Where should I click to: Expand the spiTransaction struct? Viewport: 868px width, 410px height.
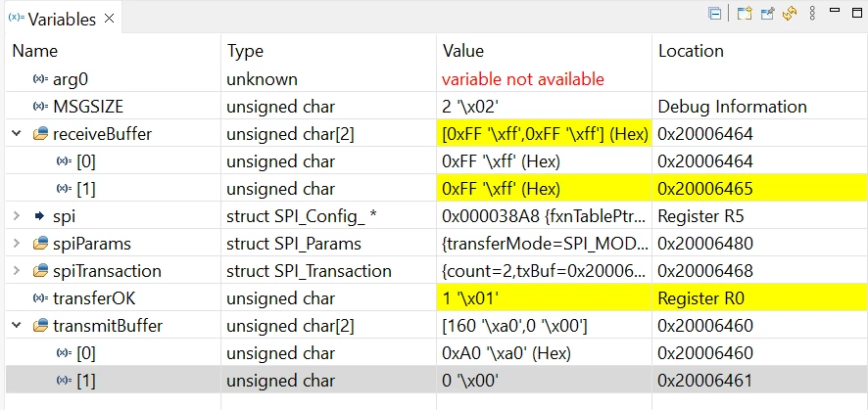(x=17, y=271)
